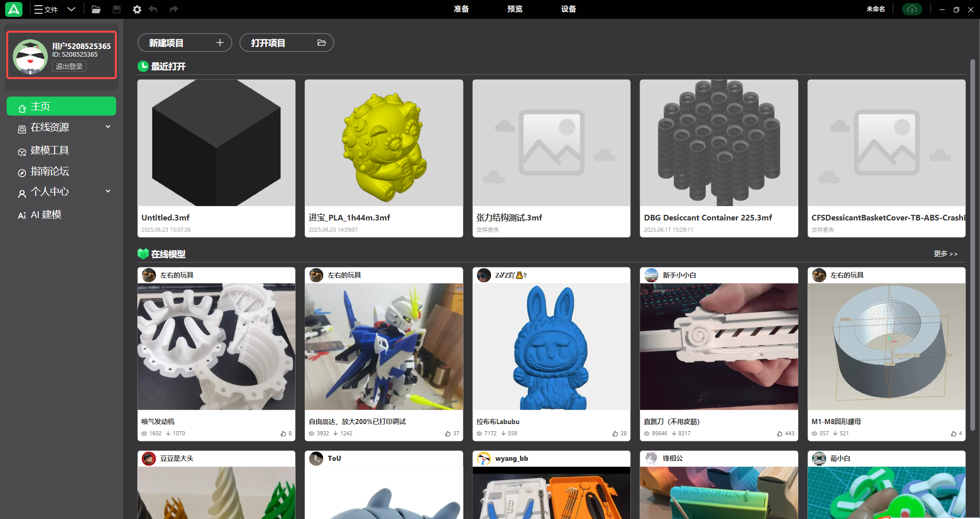Click the user avatar picture

coord(30,57)
